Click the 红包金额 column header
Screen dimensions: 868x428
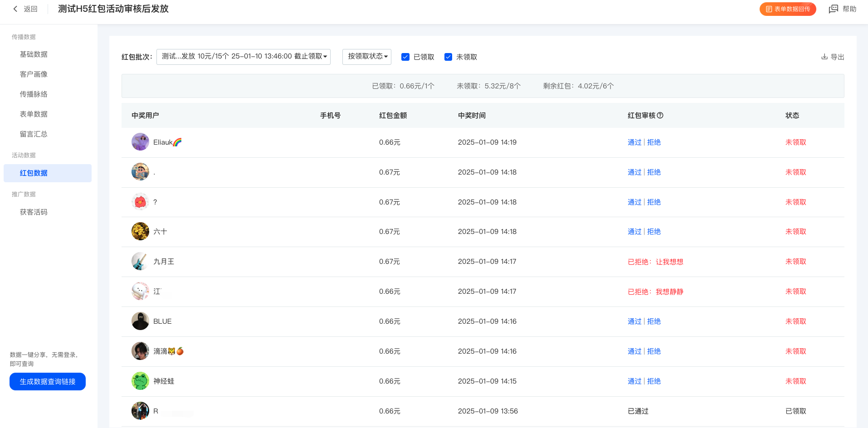point(393,115)
